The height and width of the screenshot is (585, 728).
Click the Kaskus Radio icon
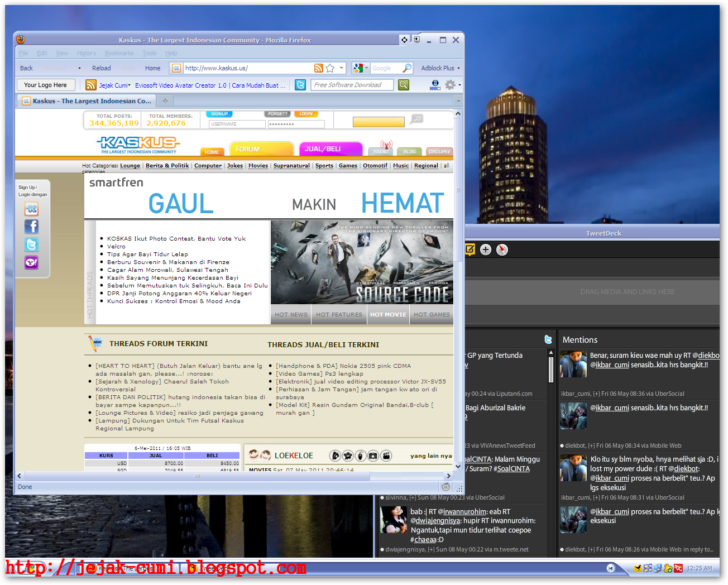tap(381, 148)
